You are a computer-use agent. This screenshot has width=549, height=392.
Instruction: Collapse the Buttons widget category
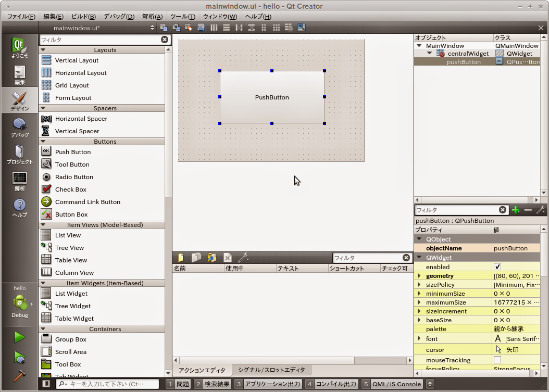pos(43,142)
